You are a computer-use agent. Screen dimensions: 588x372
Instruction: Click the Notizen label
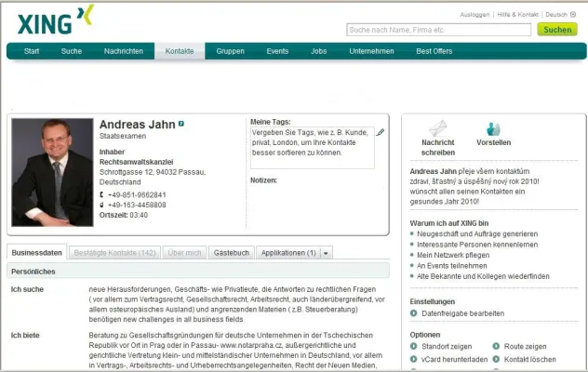click(x=263, y=180)
